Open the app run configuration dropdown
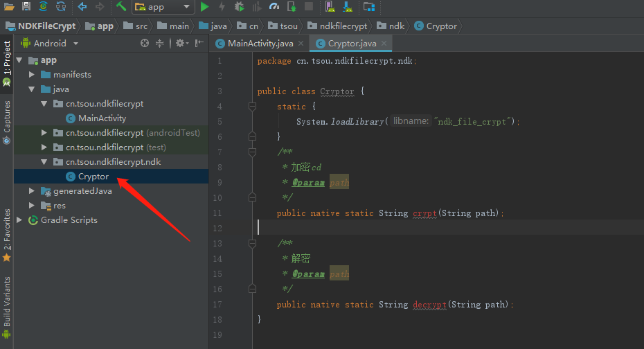The height and width of the screenshot is (349, 644). tap(163, 6)
